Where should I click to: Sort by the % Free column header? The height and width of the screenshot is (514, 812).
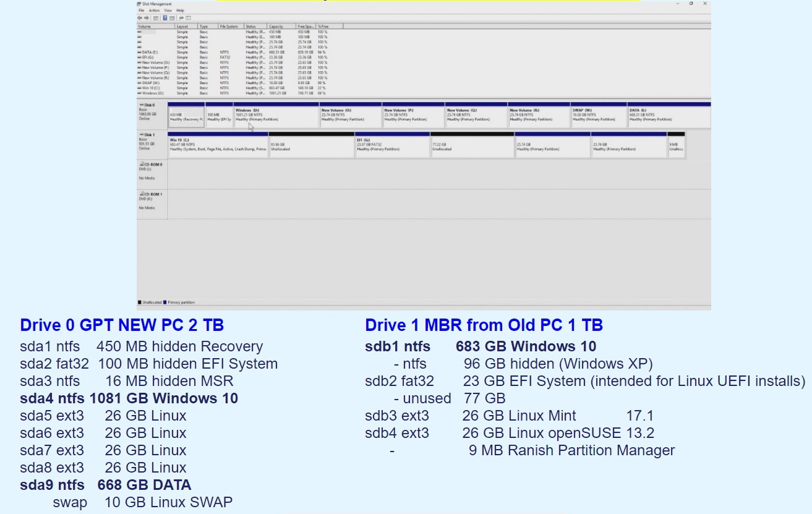[329, 27]
